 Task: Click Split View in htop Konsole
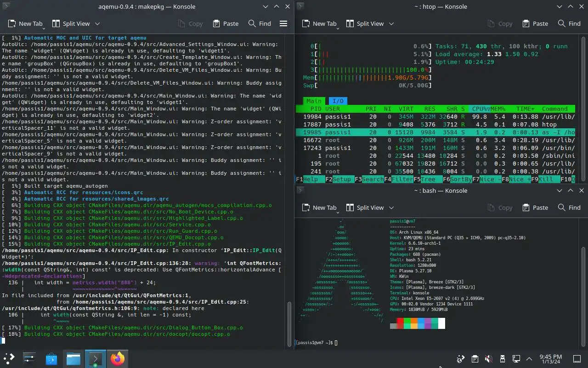(x=365, y=23)
